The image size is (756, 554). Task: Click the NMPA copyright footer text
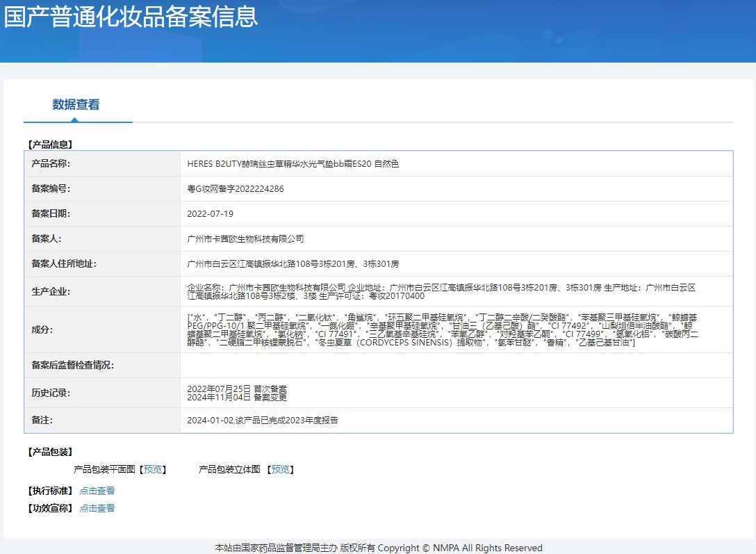[378, 548]
